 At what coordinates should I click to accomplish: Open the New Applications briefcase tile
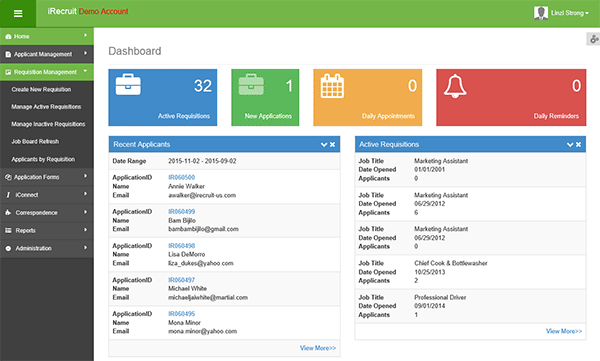(x=265, y=97)
